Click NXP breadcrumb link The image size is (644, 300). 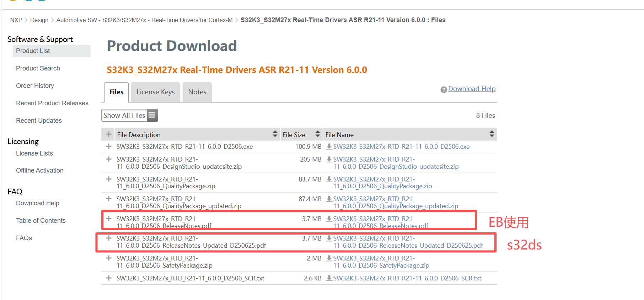tap(16, 20)
